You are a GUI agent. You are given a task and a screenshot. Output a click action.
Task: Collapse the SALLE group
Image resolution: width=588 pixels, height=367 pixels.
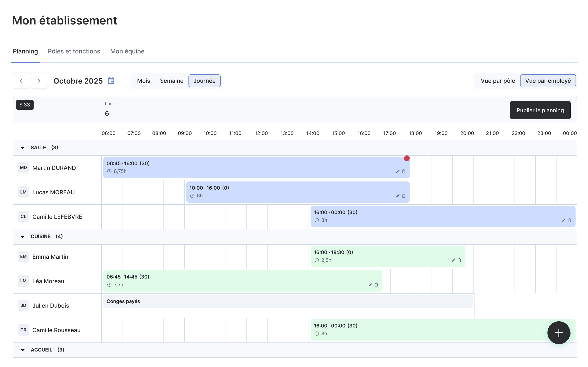23,148
